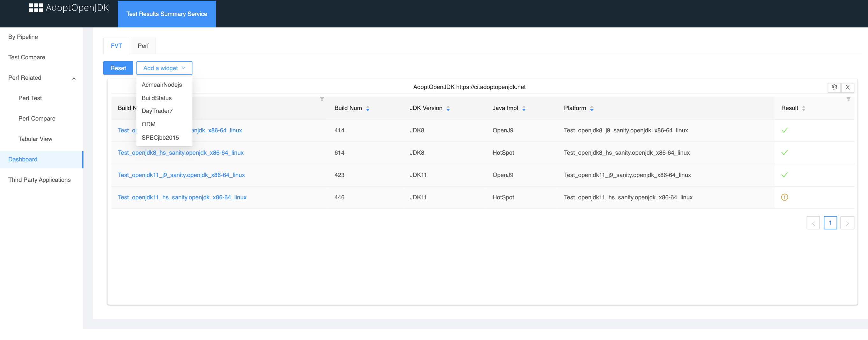Open Test_openjdk11_hs_sanity.openjdk_x86-64_linux link
The height and width of the screenshot is (340, 868).
[x=182, y=197]
